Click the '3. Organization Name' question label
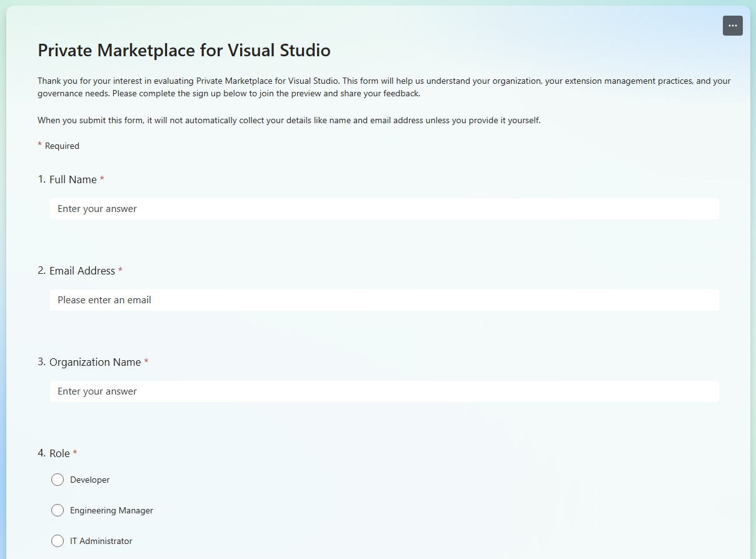Viewport: 756px width, 559px height. [x=93, y=362]
